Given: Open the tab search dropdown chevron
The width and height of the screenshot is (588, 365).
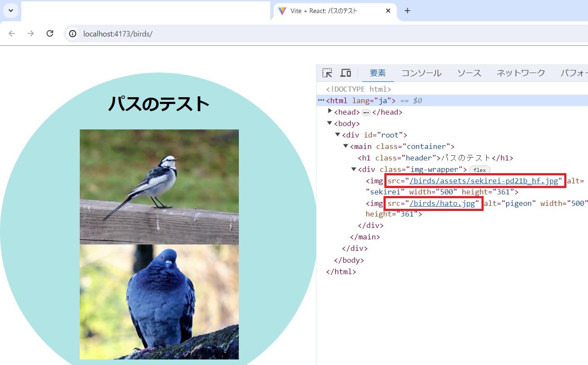Looking at the screenshot, I should [x=11, y=11].
